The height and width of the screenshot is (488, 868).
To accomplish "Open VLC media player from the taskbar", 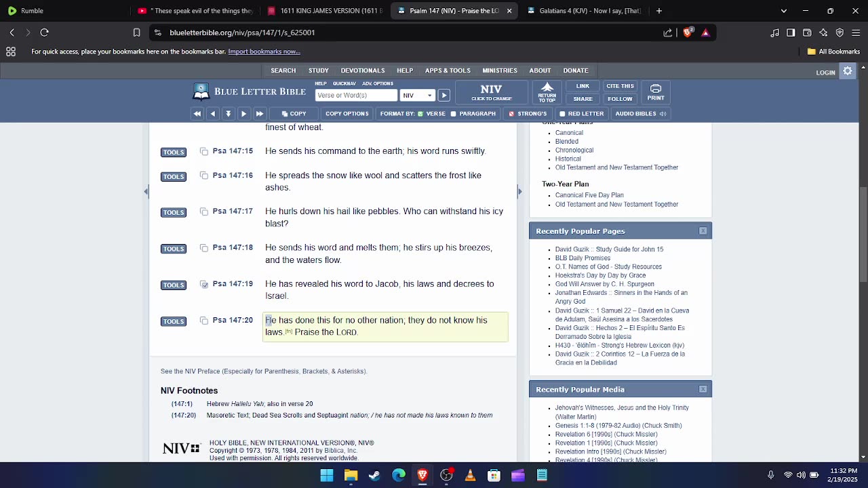I will click(x=470, y=475).
